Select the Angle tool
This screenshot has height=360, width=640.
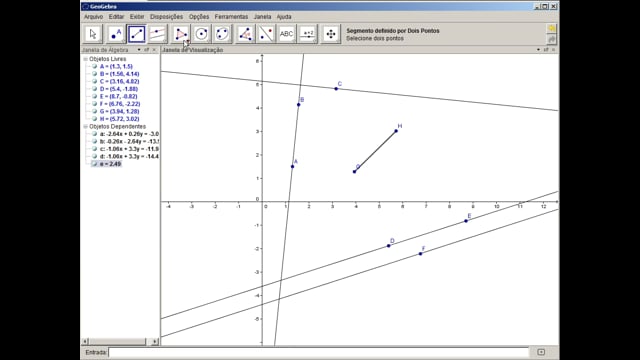(245, 34)
